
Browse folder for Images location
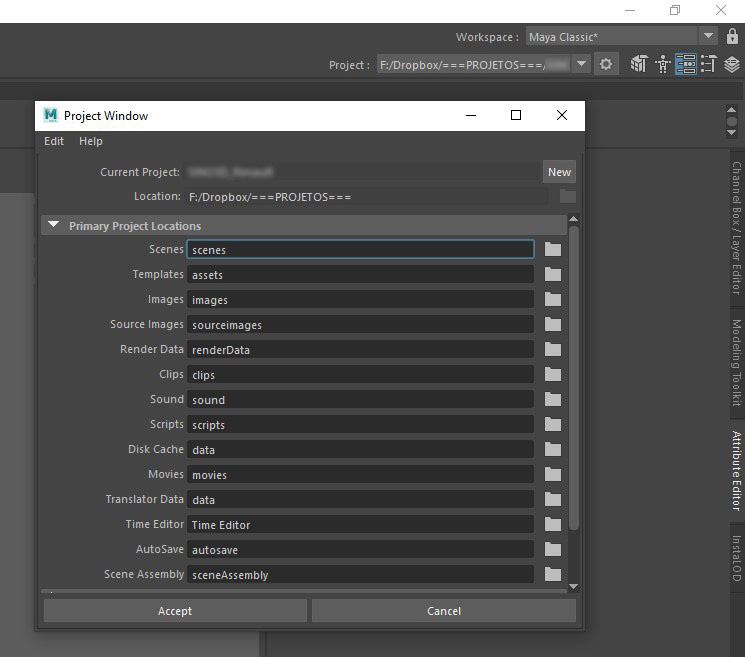coord(553,299)
